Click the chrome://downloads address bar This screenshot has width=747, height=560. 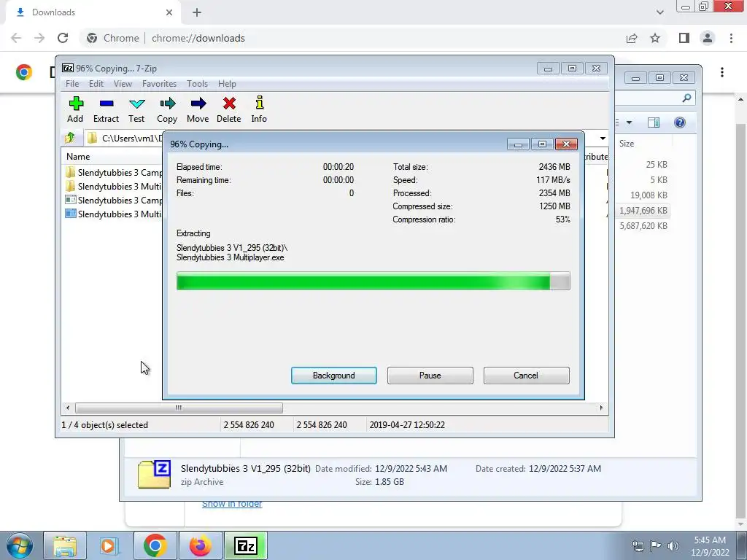(198, 38)
